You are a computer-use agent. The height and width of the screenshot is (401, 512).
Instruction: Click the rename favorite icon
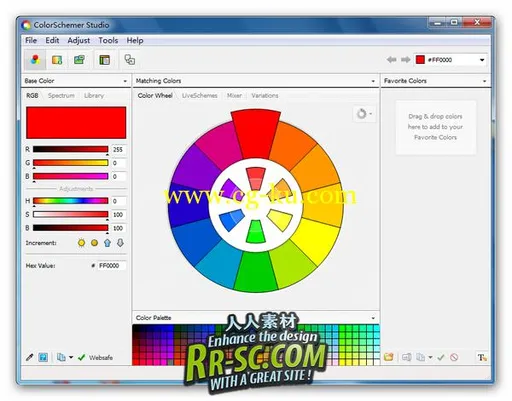[x=406, y=358]
